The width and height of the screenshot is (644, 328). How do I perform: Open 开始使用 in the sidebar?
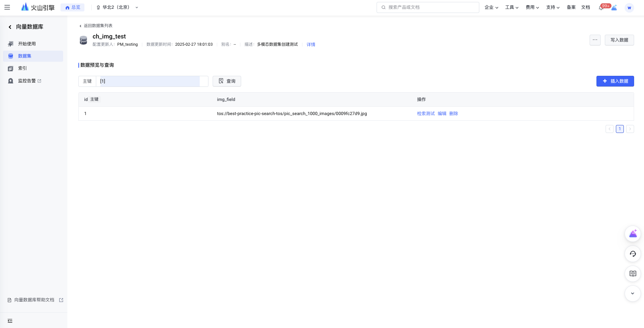click(x=33, y=44)
